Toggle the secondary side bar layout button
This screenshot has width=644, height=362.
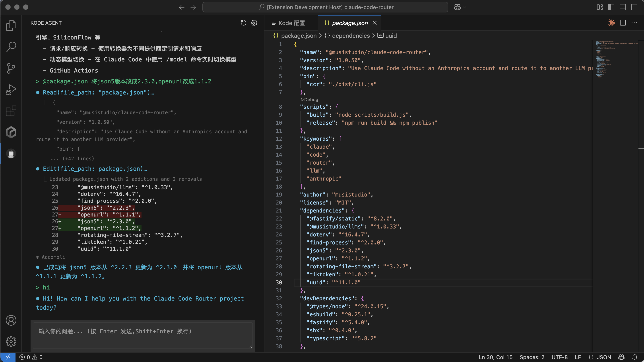tap(634, 7)
